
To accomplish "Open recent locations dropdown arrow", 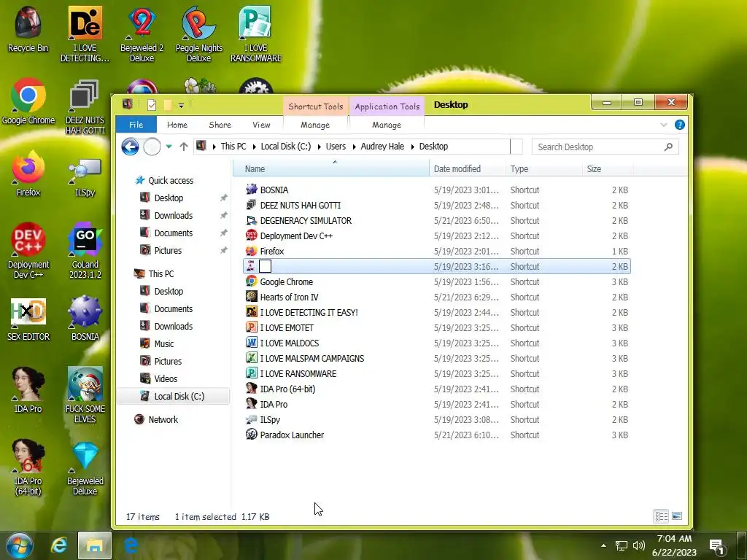I will coord(169,147).
